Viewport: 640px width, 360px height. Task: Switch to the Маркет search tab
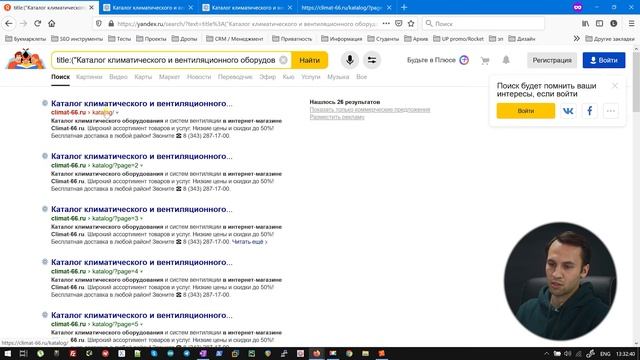point(169,77)
